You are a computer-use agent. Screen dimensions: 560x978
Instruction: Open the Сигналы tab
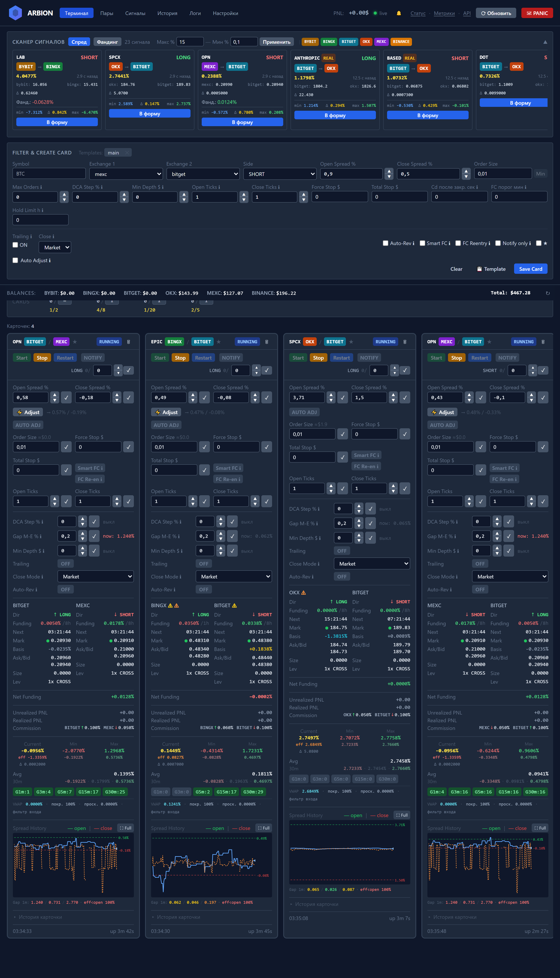[x=135, y=13]
